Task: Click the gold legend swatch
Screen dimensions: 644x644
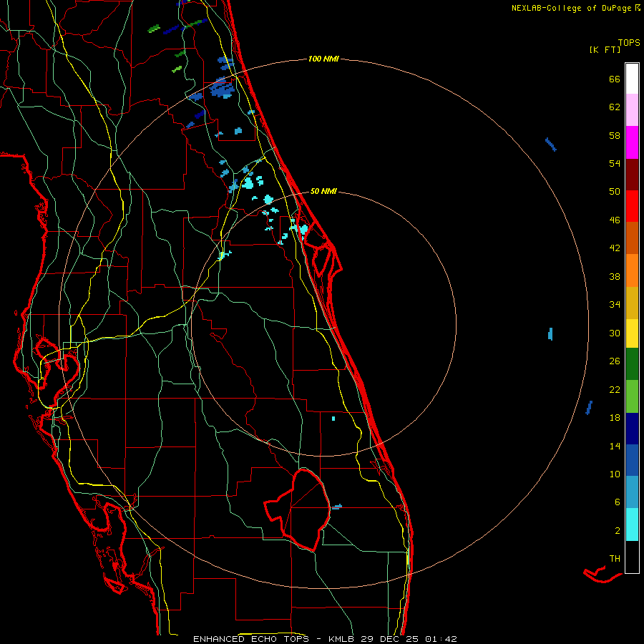Action: click(x=632, y=303)
